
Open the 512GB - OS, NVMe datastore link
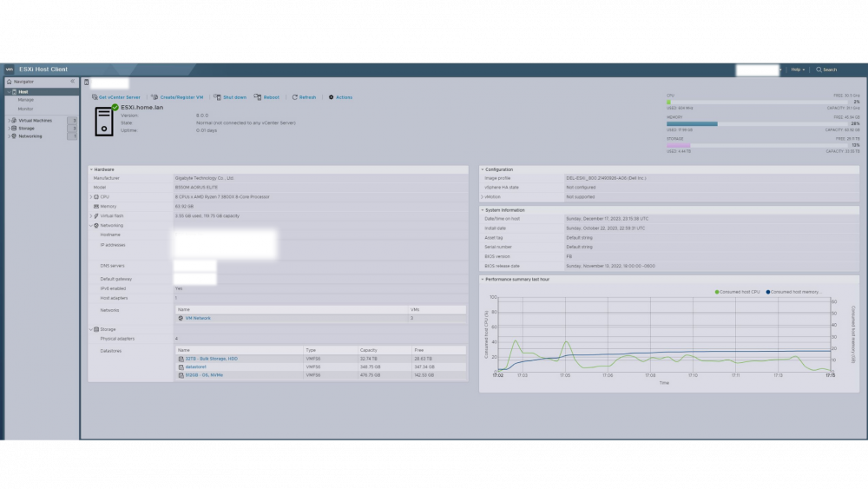[x=204, y=375]
